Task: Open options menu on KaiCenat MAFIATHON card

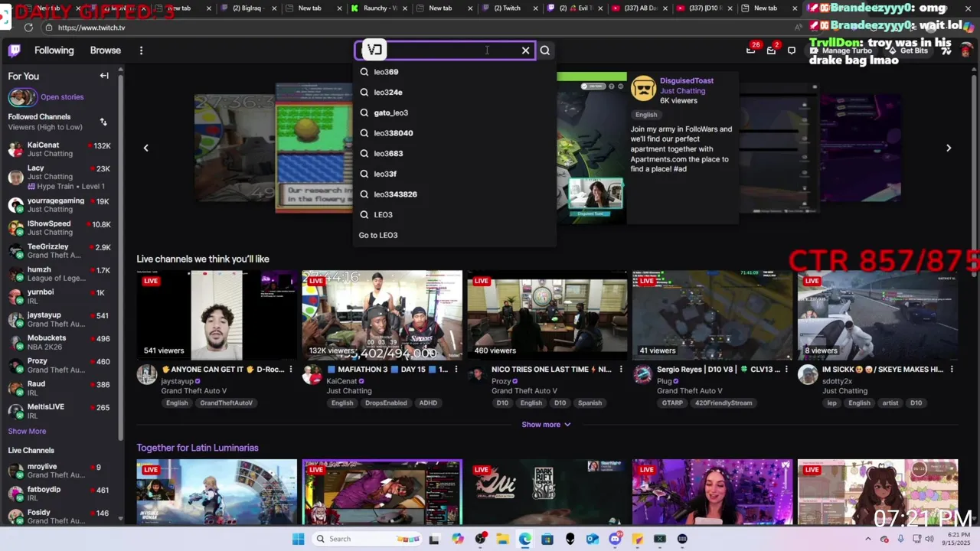Action: [456, 370]
